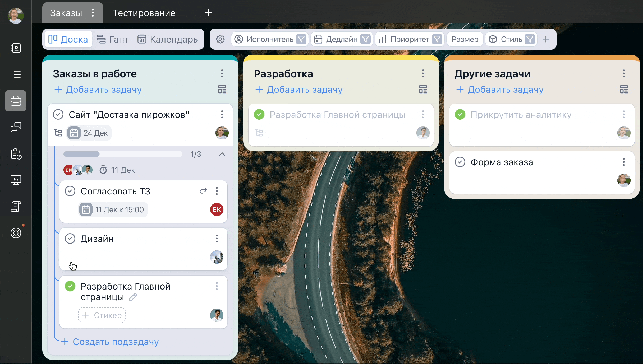Viewport: 643px width, 364px height.
Task: Click Добавить задачу in Заказы в работе
Action: (x=98, y=90)
